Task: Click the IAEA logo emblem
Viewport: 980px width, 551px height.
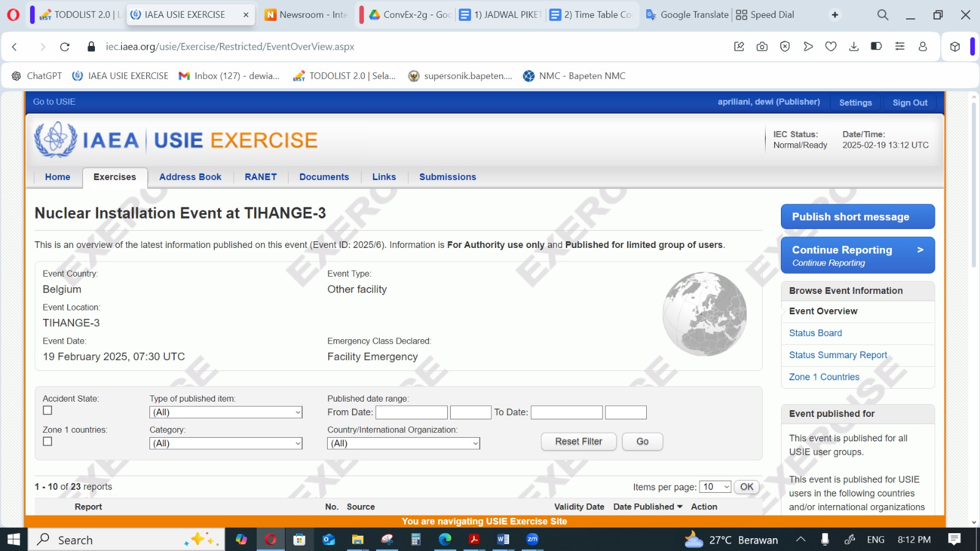Action: click(56, 140)
